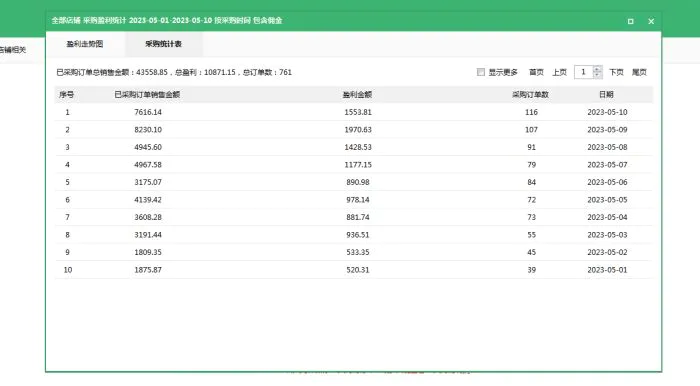The height and width of the screenshot is (386, 700).
Task: Click date cell 2023-05-03
Action: click(607, 235)
